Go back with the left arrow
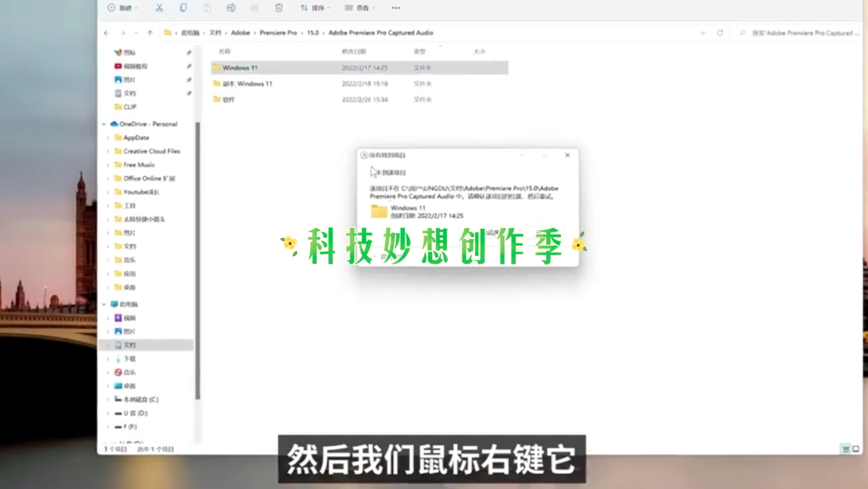The image size is (868, 489). 107,33
